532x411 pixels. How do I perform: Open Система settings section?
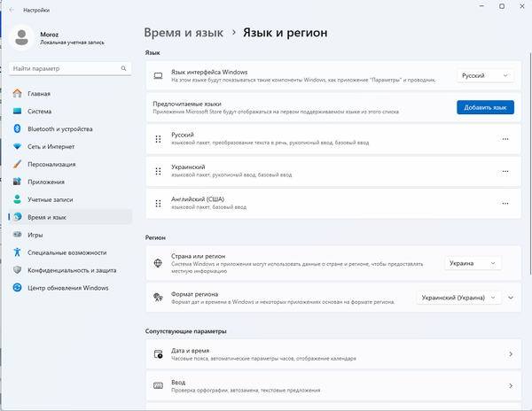click(70, 111)
